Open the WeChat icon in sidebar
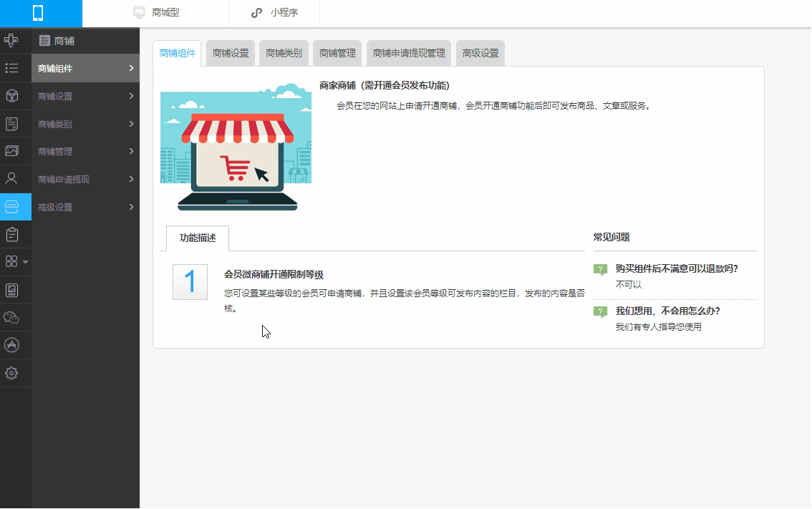Viewport: 812px width, 509px height. click(12, 317)
